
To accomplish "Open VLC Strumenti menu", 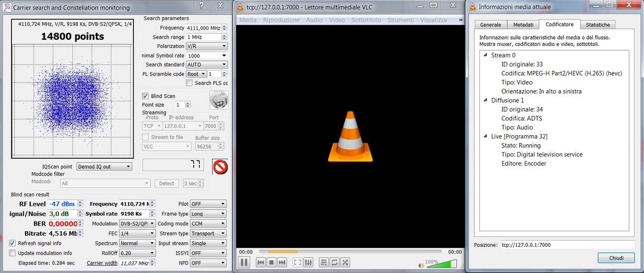I will point(401,20).
